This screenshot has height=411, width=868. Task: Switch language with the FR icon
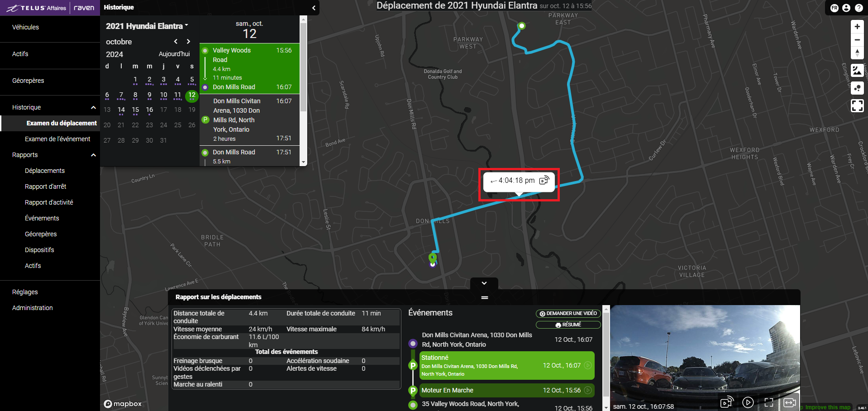pos(835,8)
